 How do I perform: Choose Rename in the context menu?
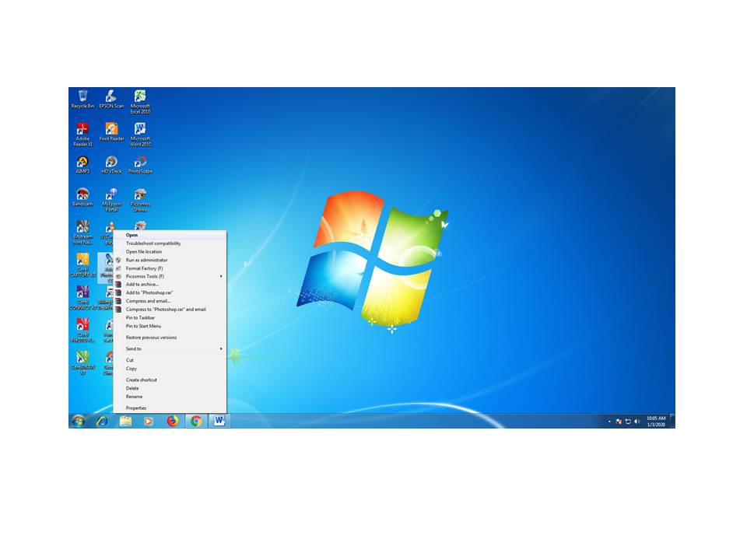(170, 397)
